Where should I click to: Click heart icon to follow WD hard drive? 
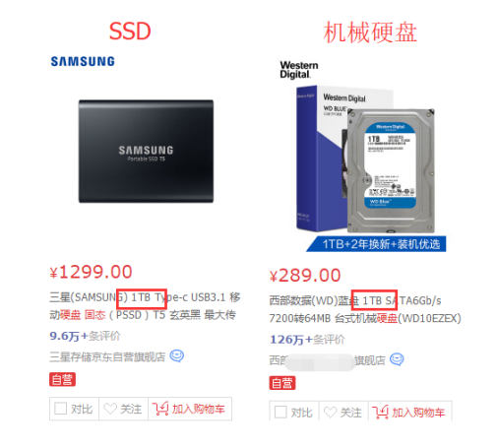(x=330, y=413)
